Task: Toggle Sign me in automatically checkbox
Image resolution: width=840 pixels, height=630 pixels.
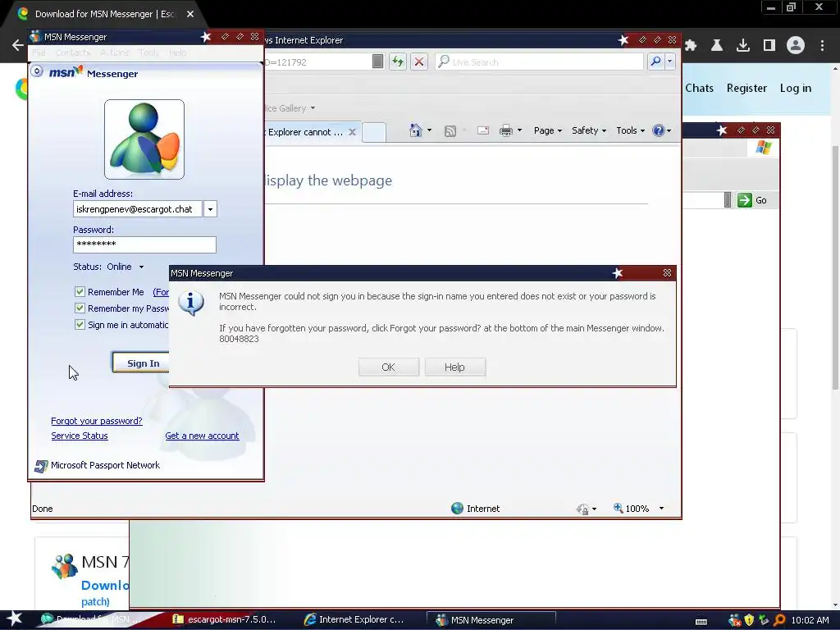Action: (80, 325)
